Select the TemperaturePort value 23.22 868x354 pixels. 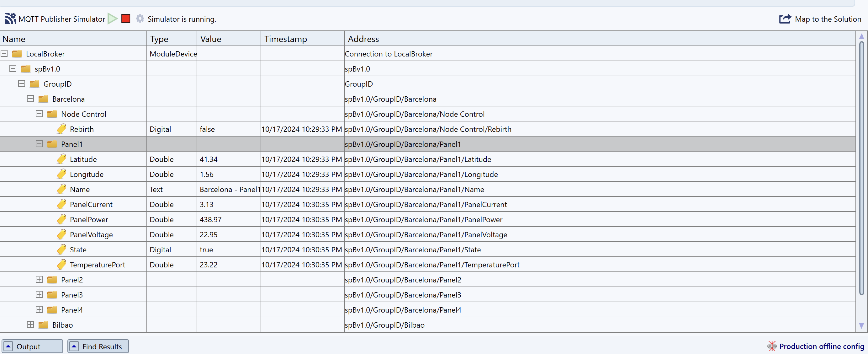click(x=209, y=265)
